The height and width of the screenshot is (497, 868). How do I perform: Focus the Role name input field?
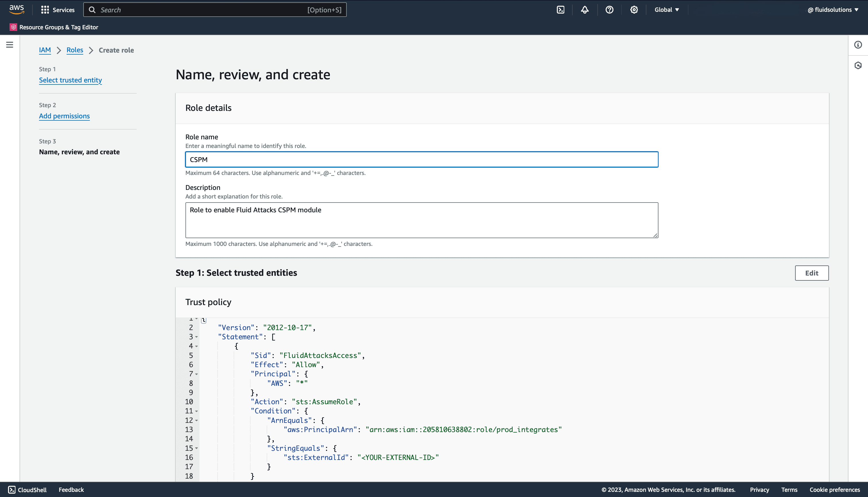coord(422,159)
